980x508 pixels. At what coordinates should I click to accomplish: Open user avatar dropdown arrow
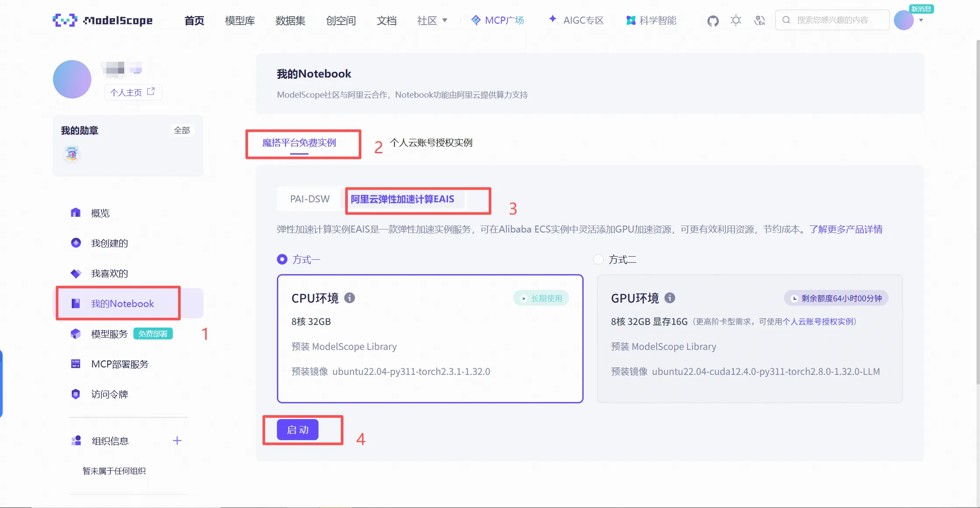pos(921,20)
